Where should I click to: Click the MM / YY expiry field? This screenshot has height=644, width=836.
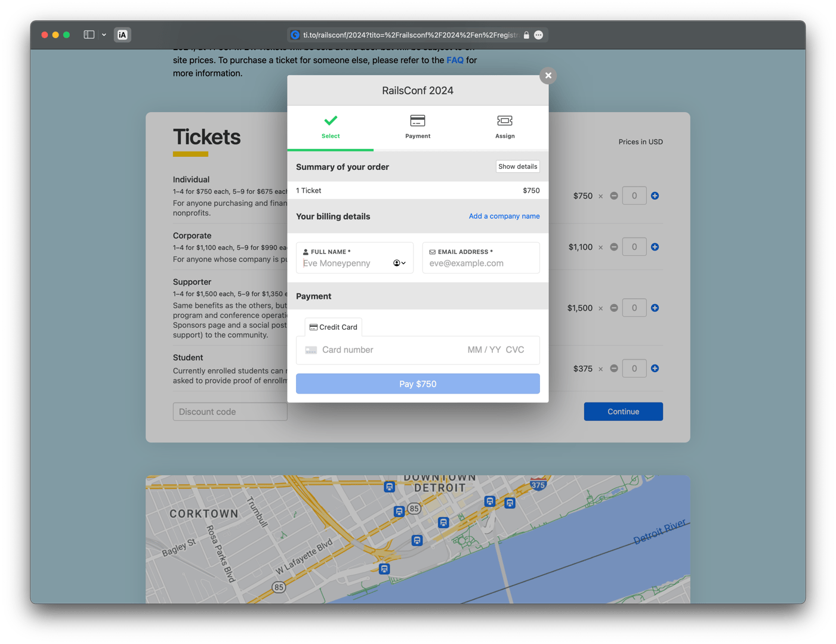click(484, 350)
